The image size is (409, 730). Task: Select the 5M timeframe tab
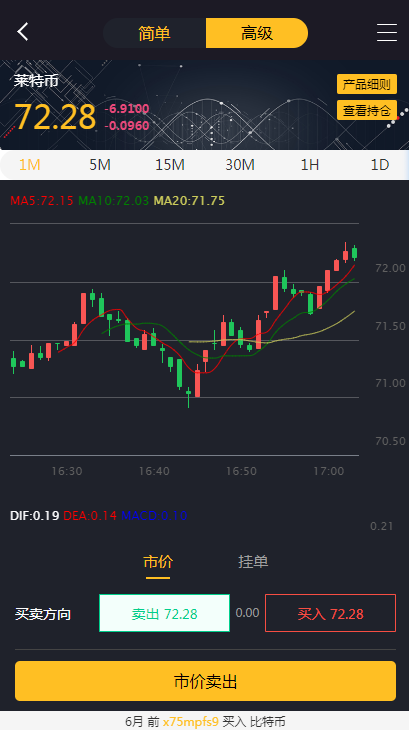pyautogui.click(x=100, y=165)
